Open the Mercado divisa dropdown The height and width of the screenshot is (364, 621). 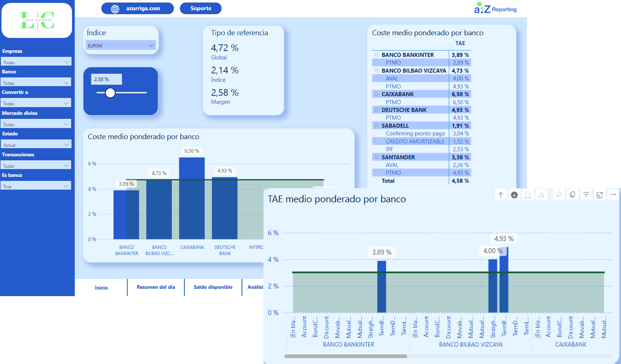tap(36, 124)
